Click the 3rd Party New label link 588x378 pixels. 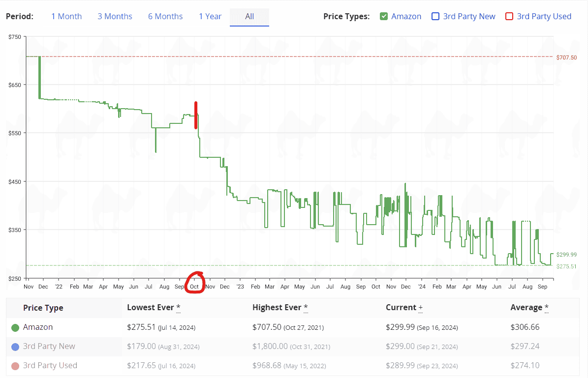[469, 17]
